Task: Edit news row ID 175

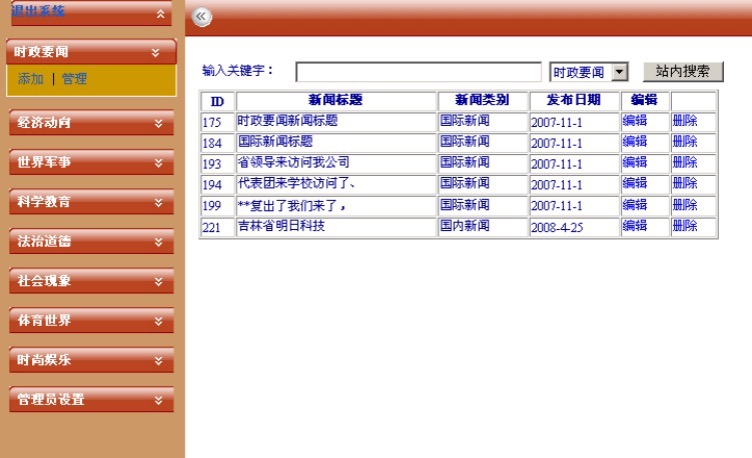Action: (635, 121)
